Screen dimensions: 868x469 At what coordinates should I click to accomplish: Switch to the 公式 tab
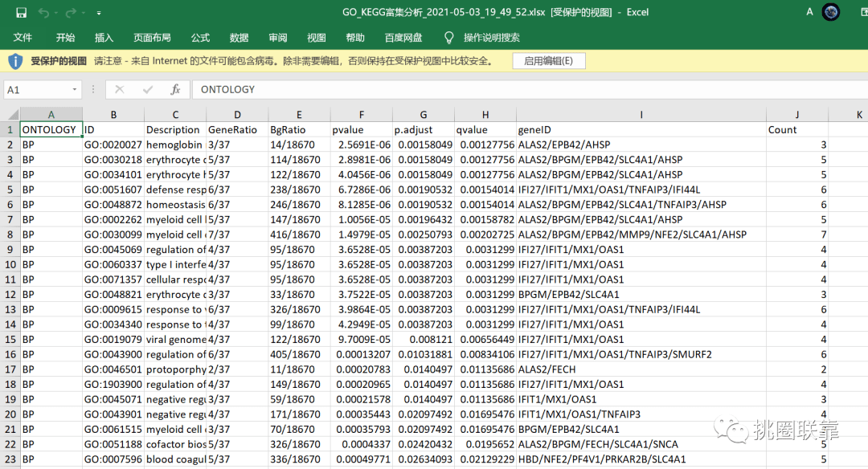click(x=200, y=38)
